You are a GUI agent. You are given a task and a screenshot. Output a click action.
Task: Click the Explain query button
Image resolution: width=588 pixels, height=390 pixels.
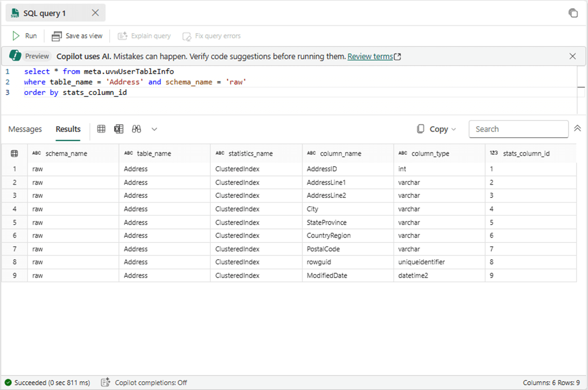144,36
